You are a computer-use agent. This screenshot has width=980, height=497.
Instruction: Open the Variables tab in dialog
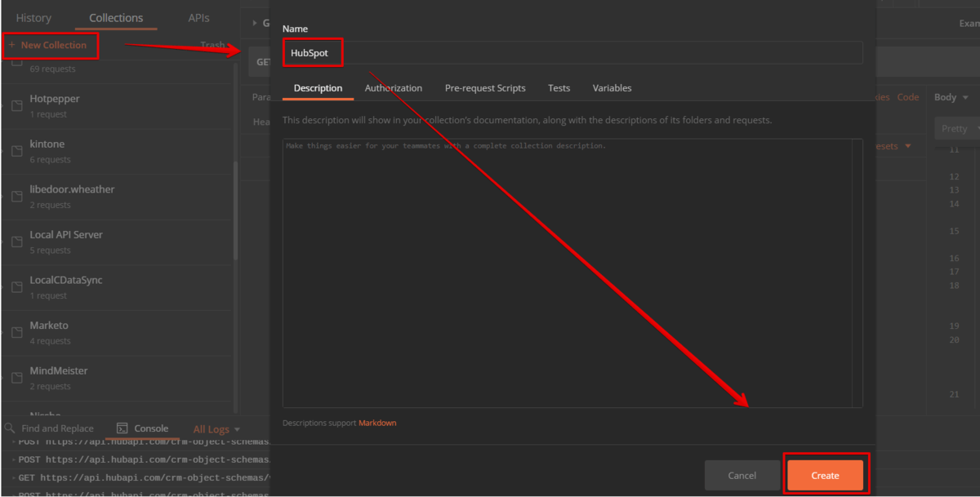coord(612,88)
